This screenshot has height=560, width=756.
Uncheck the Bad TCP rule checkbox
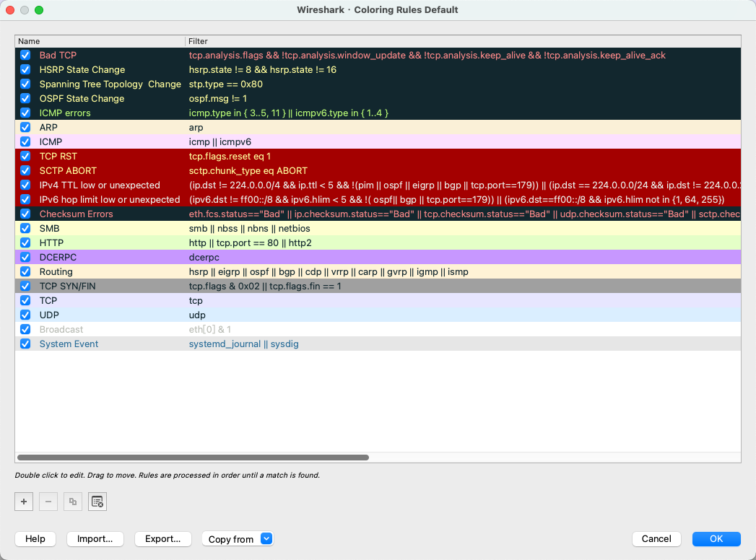pyautogui.click(x=25, y=56)
